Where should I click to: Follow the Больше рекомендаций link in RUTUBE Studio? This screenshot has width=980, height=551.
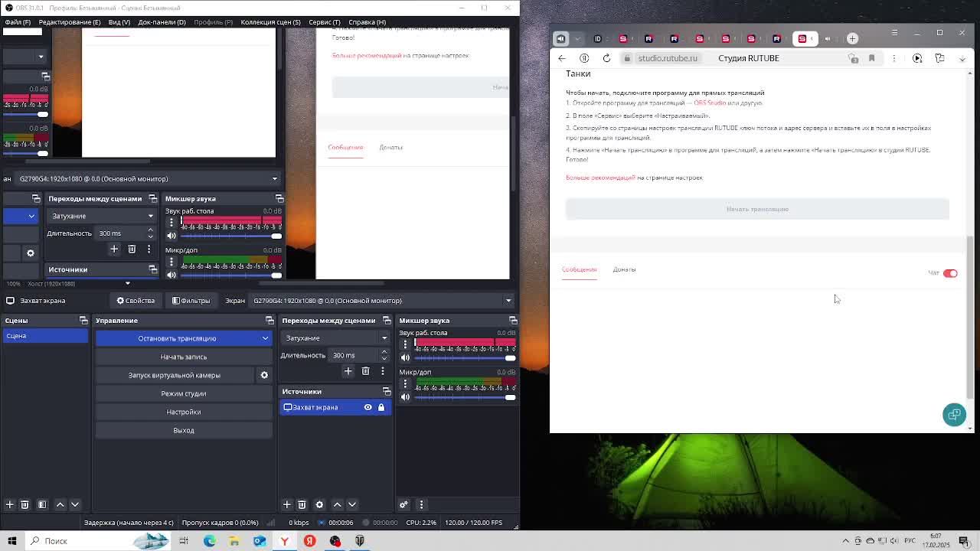[x=600, y=178]
